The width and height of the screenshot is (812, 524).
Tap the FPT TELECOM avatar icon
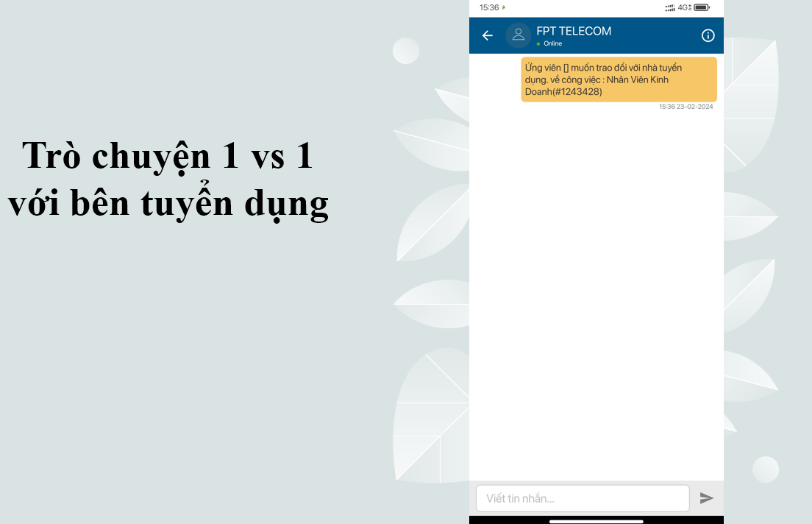[x=518, y=35]
